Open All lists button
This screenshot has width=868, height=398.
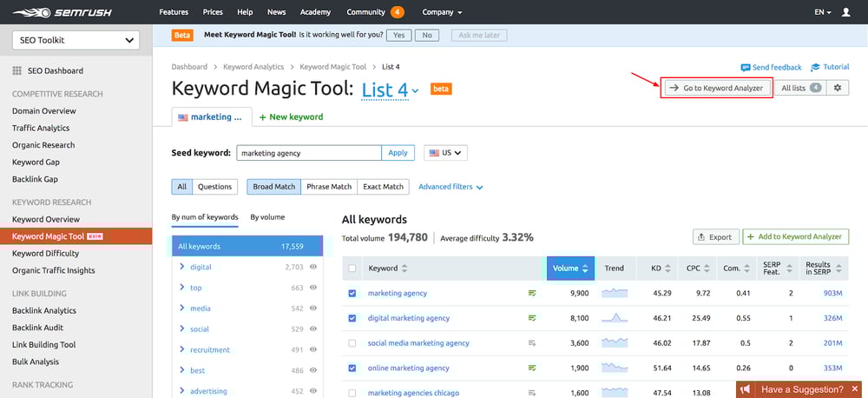point(800,88)
